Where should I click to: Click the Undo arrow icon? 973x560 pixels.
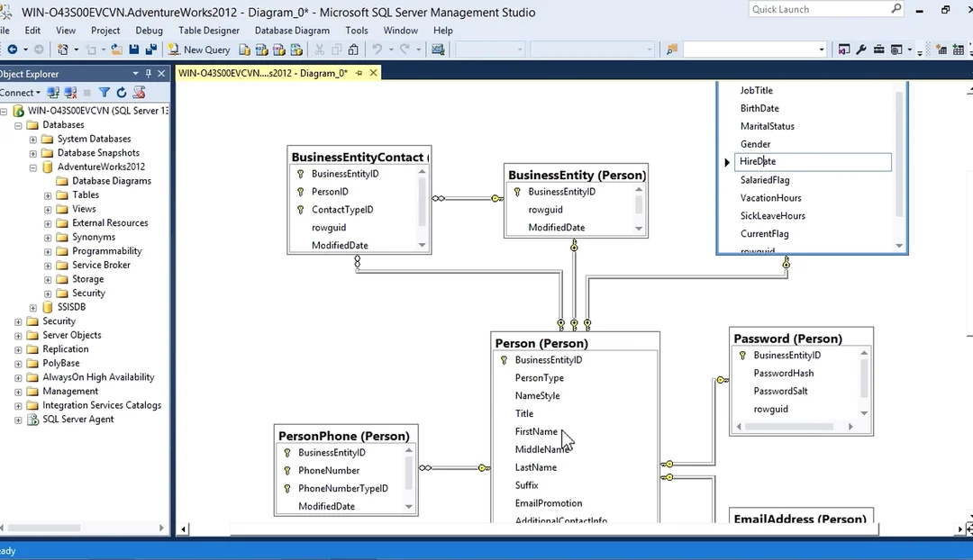tap(377, 50)
